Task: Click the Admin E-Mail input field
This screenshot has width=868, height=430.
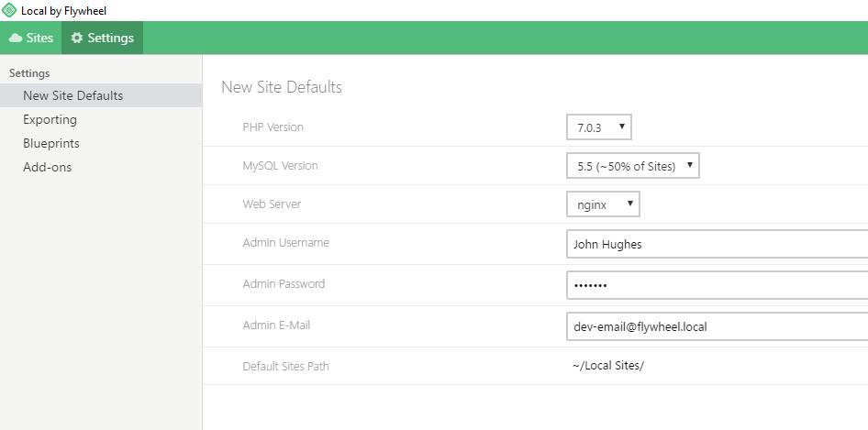Action: [716, 326]
